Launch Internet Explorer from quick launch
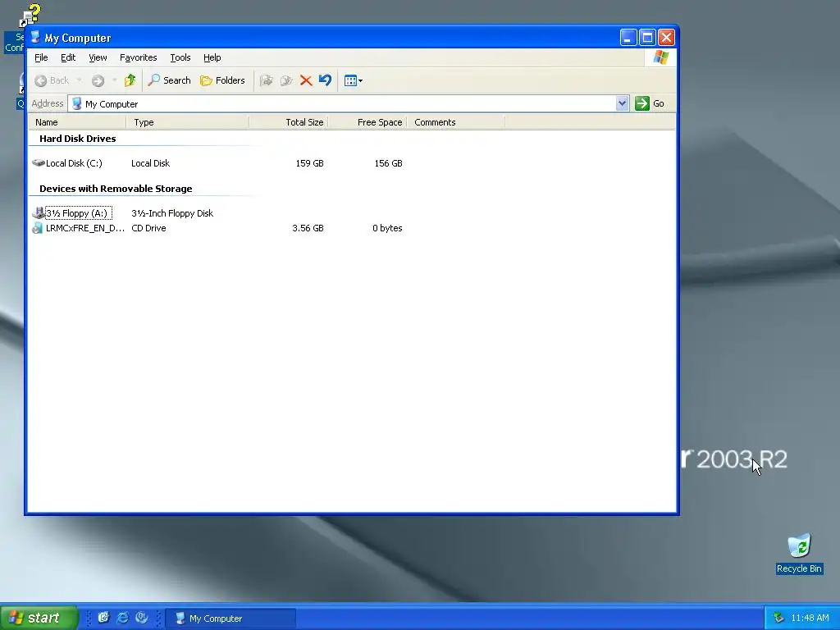Image resolution: width=840 pixels, height=630 pixels. [123, 618]
